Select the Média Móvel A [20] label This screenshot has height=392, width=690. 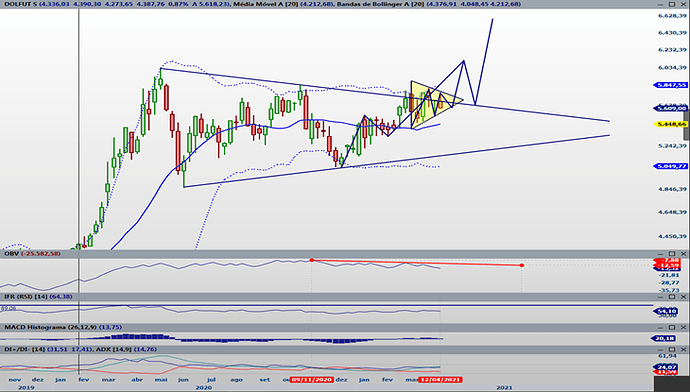pyautogui.click(x=265, y=4)
